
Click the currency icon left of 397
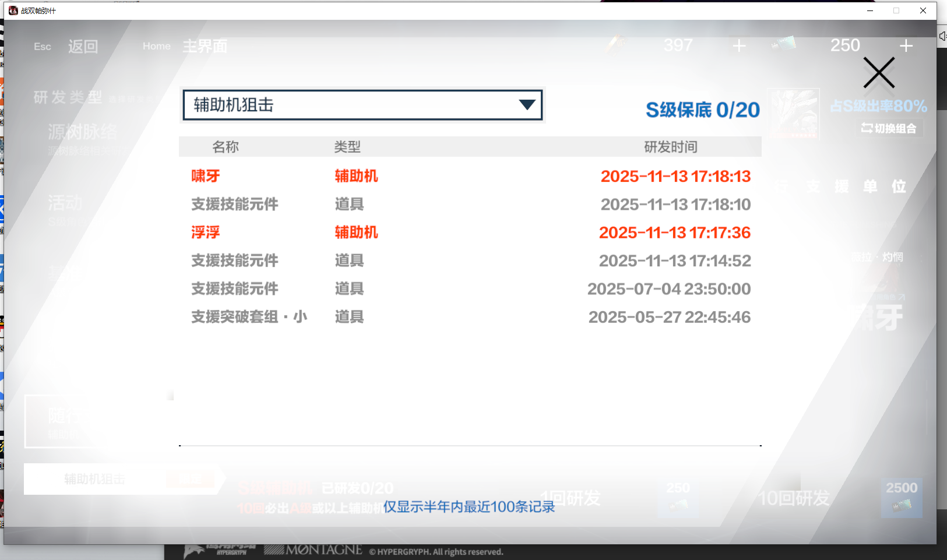pos(615,44)
